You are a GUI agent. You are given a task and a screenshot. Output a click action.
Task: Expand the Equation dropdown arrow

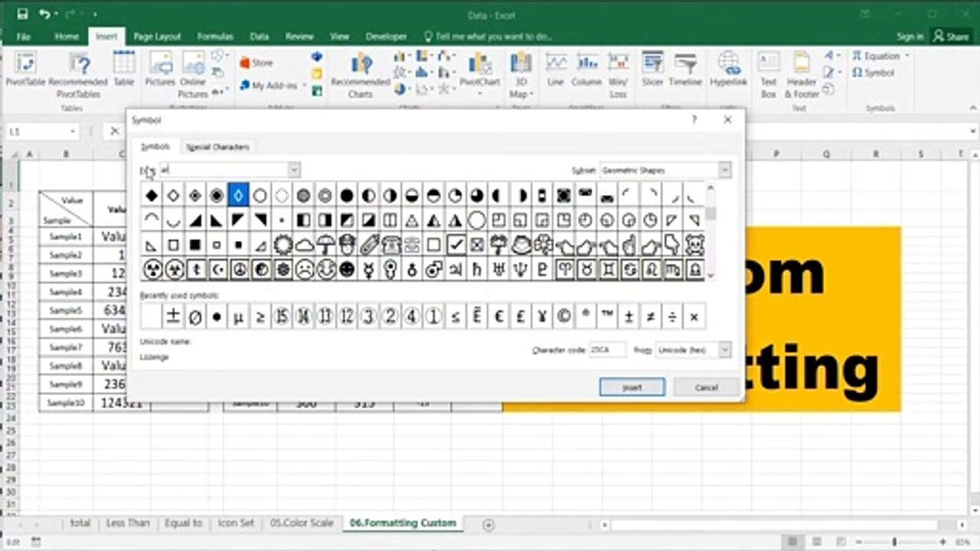coord(907,56)
